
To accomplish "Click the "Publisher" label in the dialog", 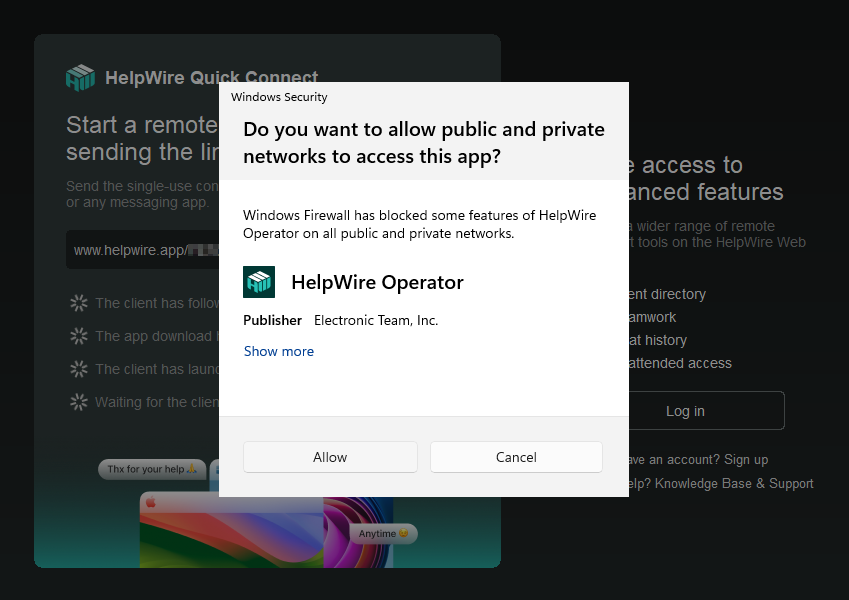I will coord(272,321).
